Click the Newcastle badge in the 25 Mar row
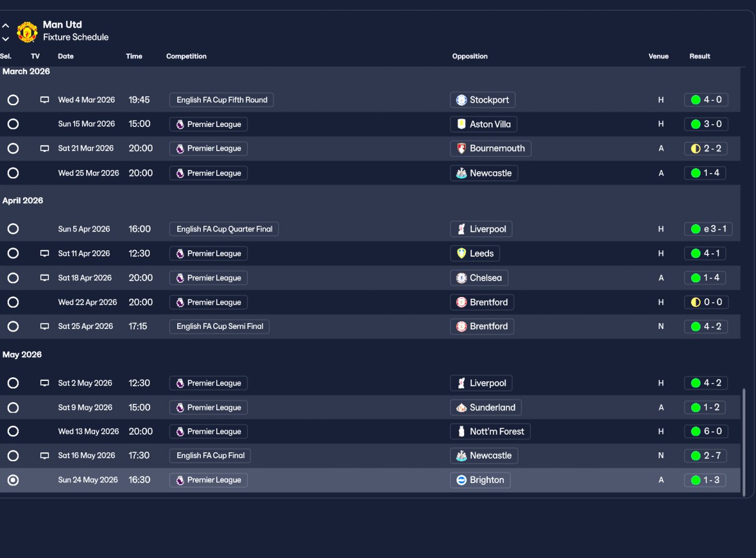Image resolution: width=756 pixels, height=558 pixels. [x=461, y=173]
